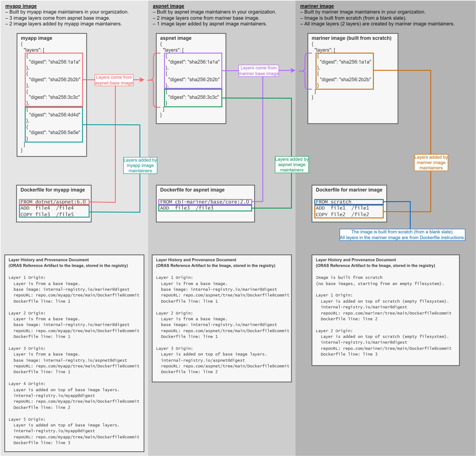Screen dimensions: 476x456
Task: Click the blue 'image is built from scratch' note
Action: pos(402,235)
